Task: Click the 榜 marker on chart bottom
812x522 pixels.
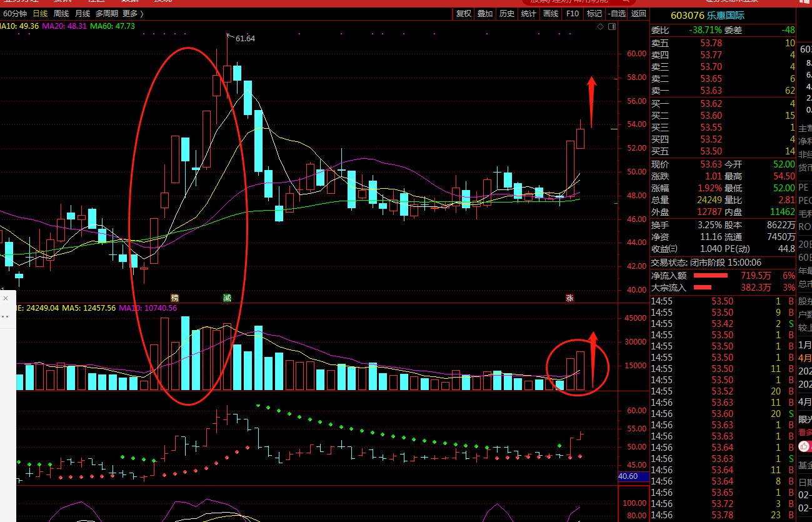Action: [175, 298]
